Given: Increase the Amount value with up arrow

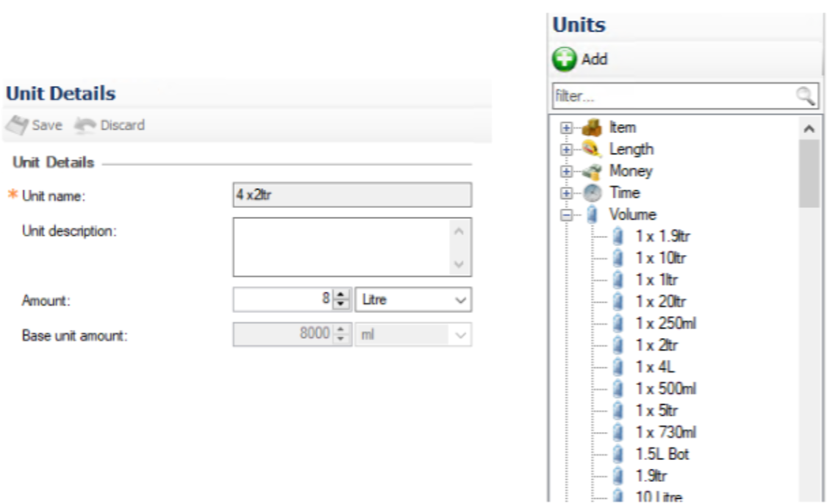Looking at the screenshot, I should click(340, 295).
